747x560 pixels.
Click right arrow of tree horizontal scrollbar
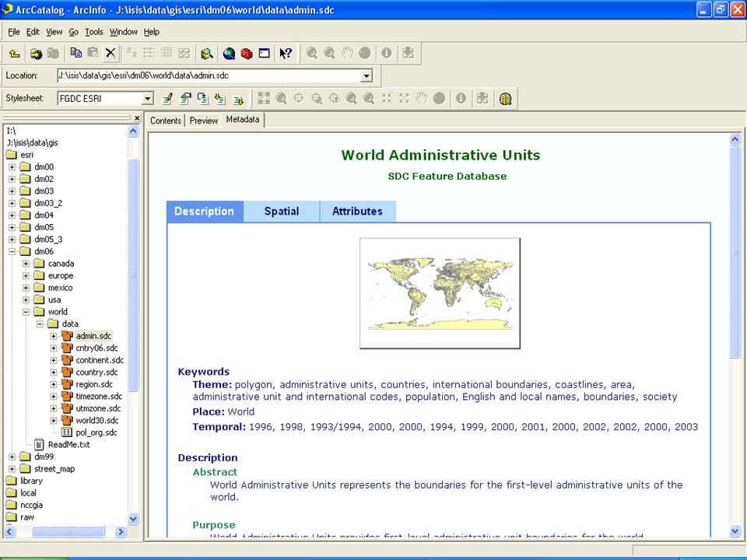click(121, 531)
